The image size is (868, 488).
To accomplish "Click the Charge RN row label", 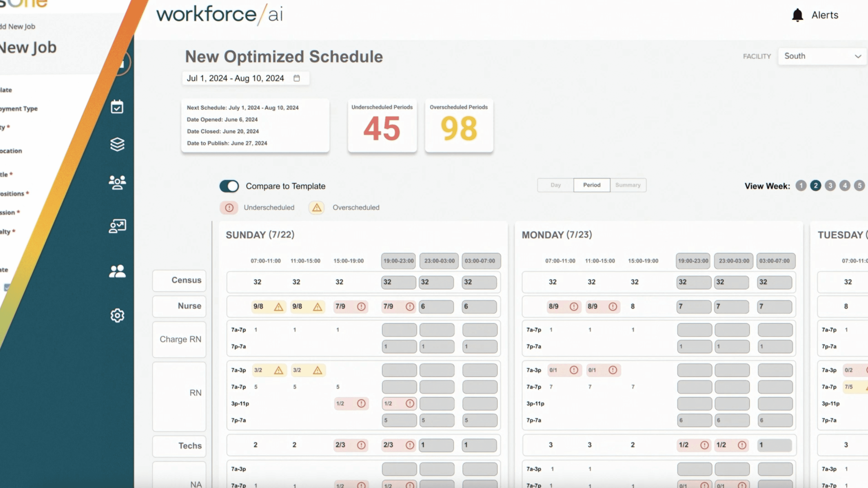I will tap(179, 339).
